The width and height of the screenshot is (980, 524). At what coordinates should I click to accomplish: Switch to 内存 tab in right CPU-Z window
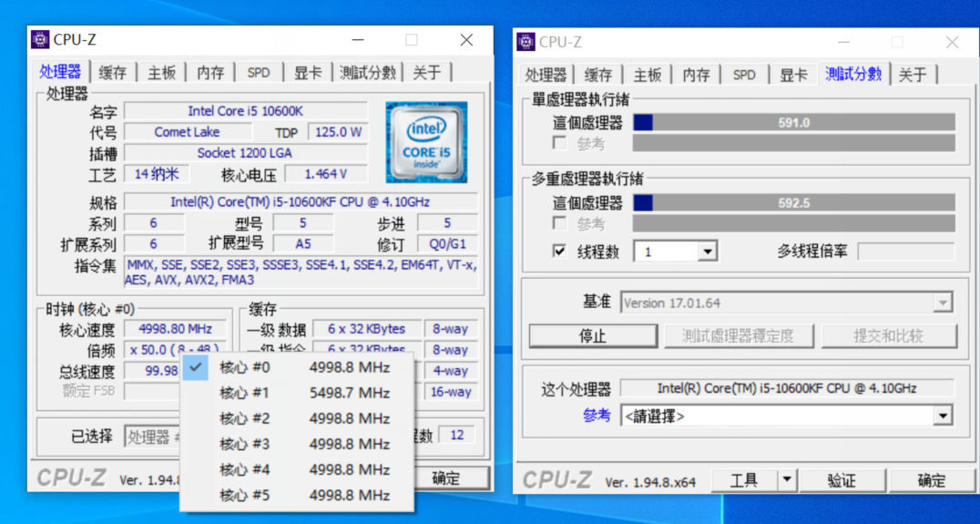(696, 75)
